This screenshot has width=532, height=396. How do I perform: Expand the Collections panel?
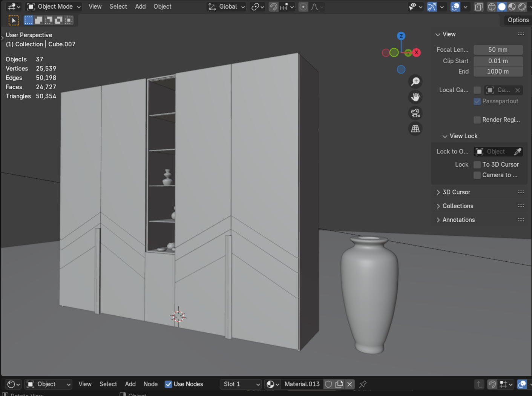438,206
